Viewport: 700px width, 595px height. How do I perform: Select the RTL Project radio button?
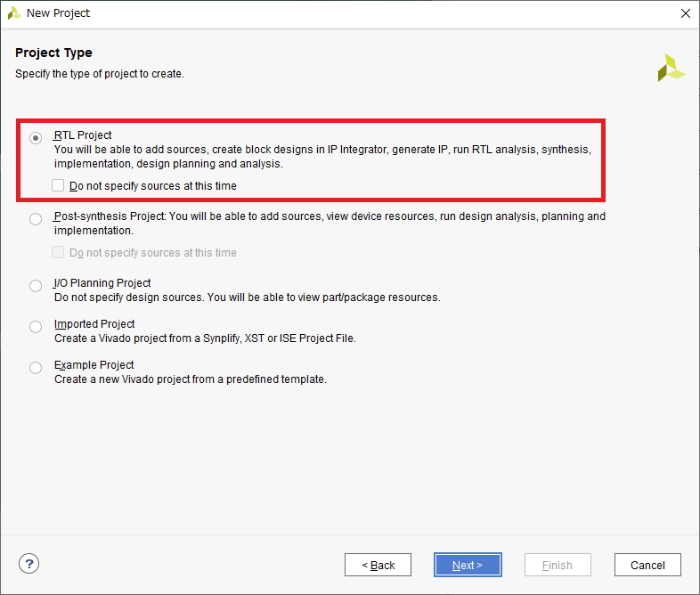click(x=36, y=138)
